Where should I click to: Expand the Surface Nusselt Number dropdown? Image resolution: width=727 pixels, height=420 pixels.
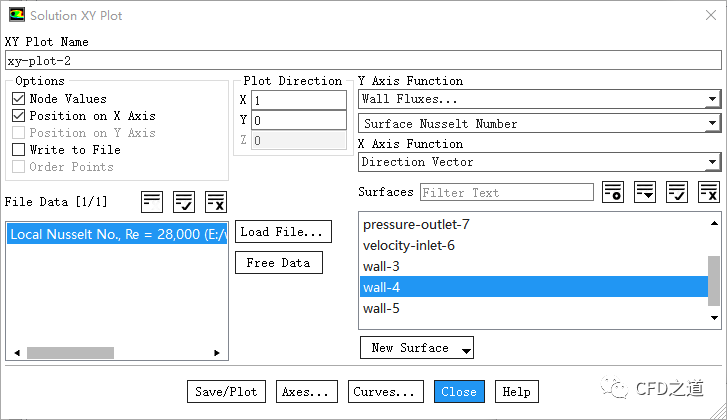(539, 124)
